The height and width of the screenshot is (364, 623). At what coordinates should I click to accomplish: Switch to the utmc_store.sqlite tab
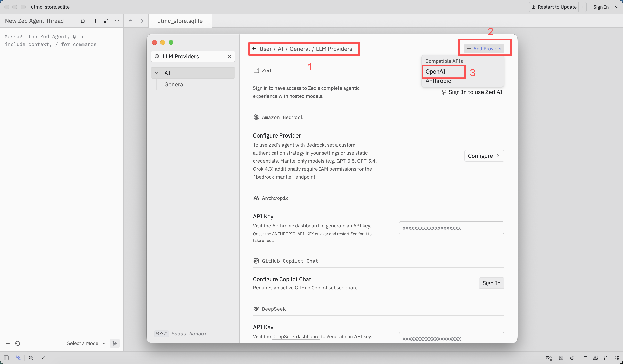point(180,21)
